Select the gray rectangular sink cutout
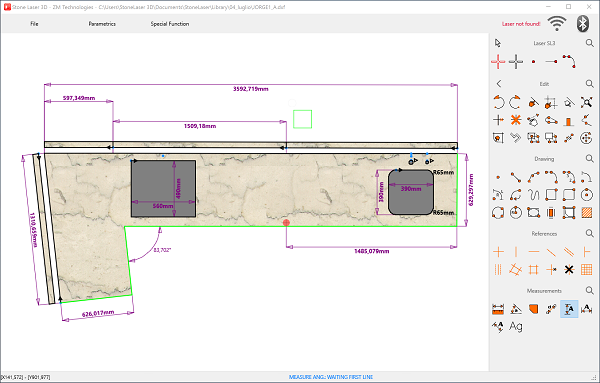The width and height of the screenshot is (600, 383). (x=163, y=189)
